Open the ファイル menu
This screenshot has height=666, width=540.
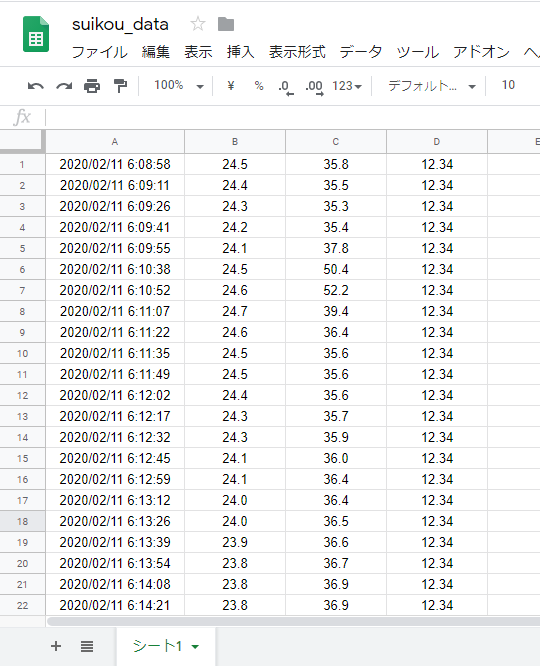(99, 52)
